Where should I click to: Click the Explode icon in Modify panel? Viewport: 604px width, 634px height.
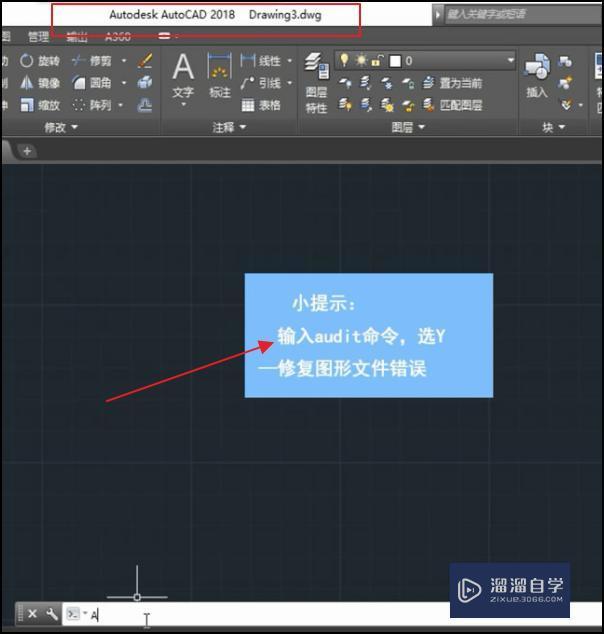[145, 83]
